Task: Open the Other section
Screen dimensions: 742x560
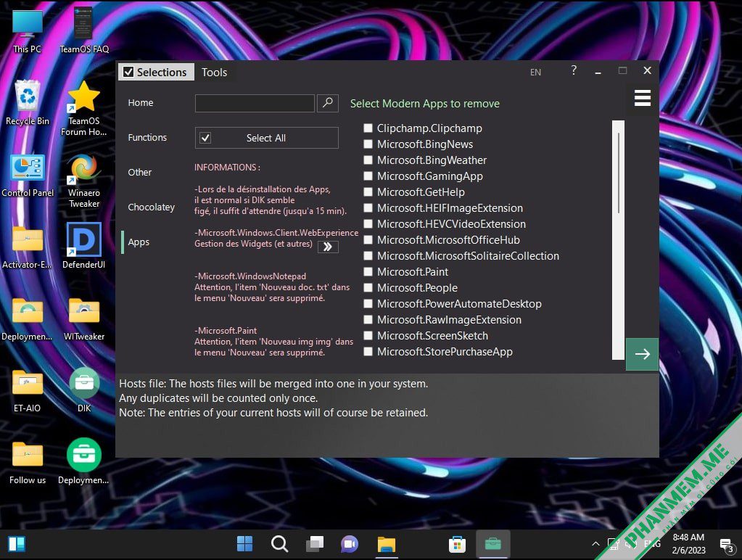Action: [139, 173]
